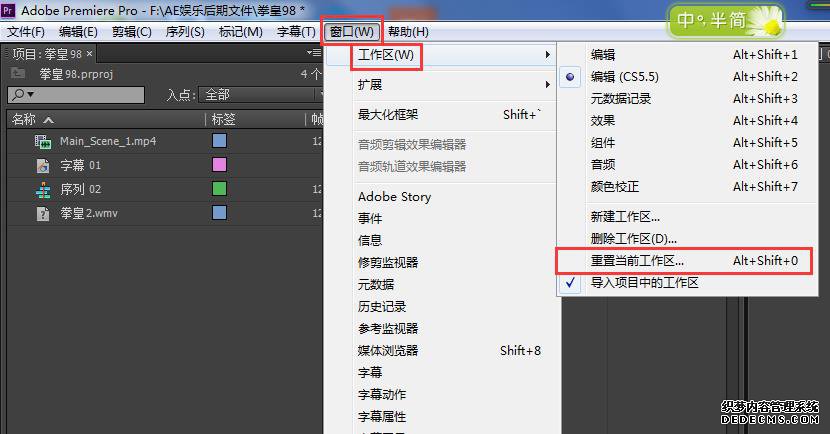The height and width of the screenshot is (434, 830).
Task: Choose 修剪监视器 panel entry
Action: pos(388,263)
